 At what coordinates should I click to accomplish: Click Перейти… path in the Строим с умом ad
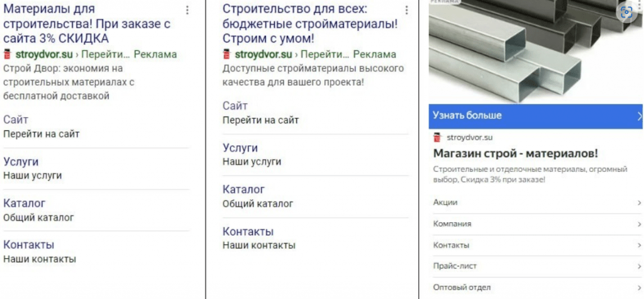324,54
